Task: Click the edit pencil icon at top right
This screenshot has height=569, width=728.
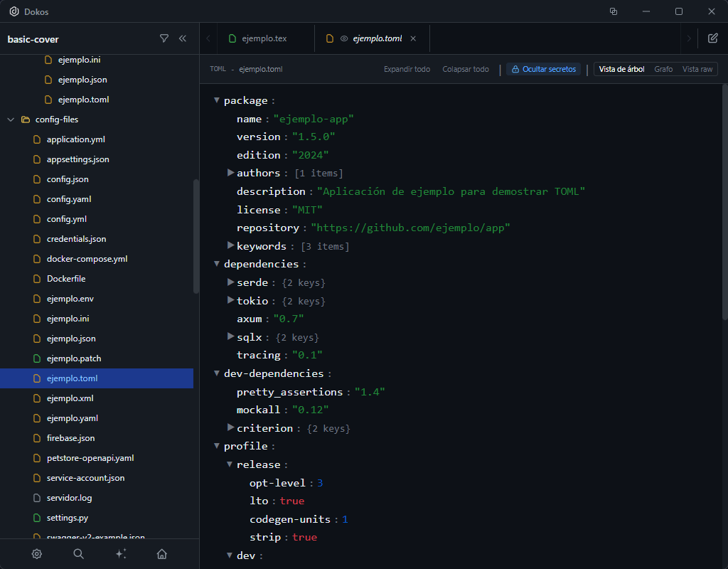Action: pyautogui.click(x=713, y=38)
